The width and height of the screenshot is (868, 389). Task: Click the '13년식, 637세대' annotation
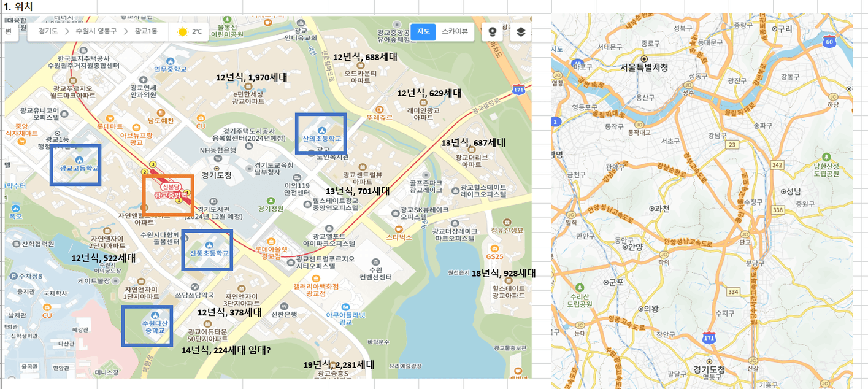[473, 143]
